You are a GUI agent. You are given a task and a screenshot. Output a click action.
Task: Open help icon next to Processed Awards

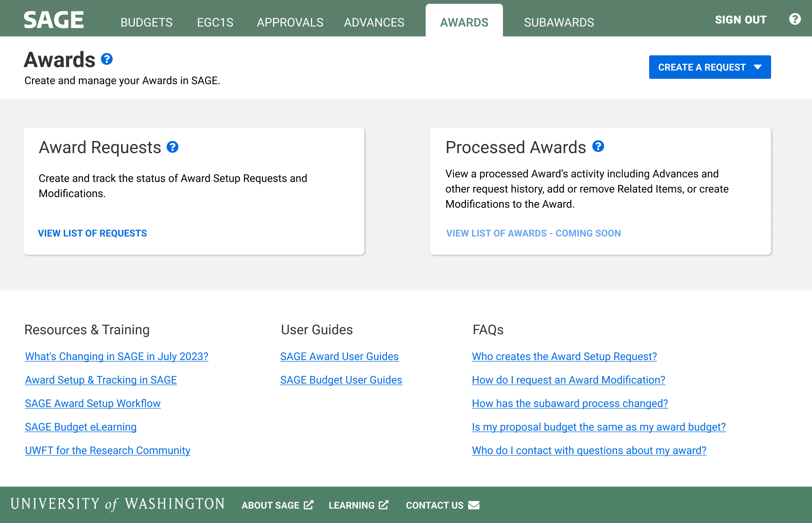(598, 146)
